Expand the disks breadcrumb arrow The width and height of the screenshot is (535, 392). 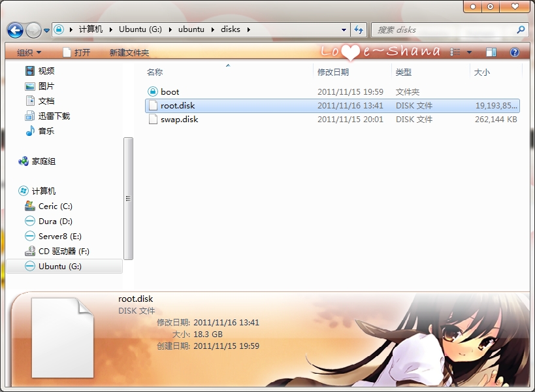(249, 29)
